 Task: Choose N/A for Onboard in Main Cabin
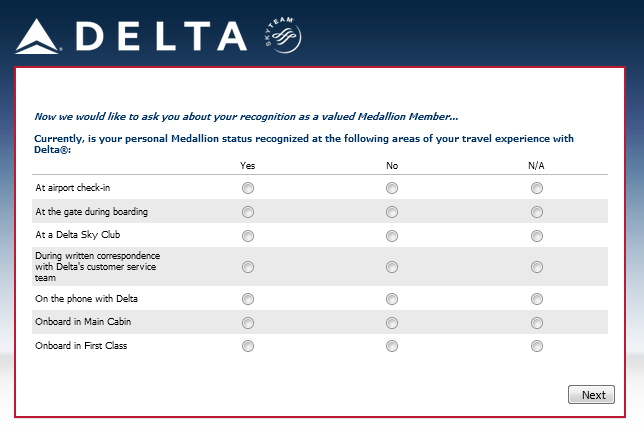click(x=537, y=322)
